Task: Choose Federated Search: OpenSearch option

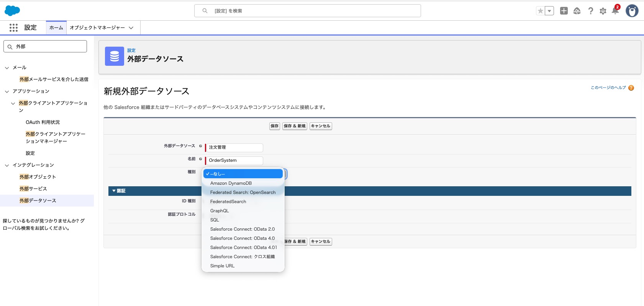Action: pyautogui.click(x=243, y=192)
